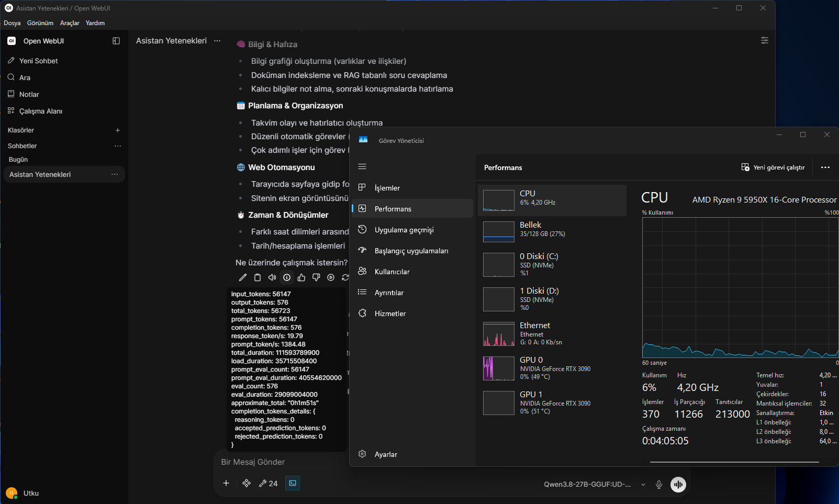Select the 0 Diski (C:) graph entry

click(552, 265)
